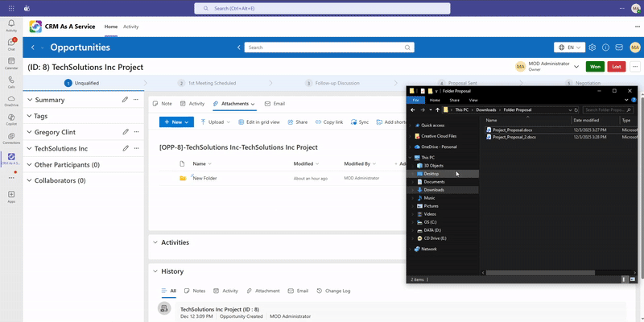Viewport: 644px width, 322px height.
Task: Expand Quick access in File Explorer tree
Action: [410, 126]
